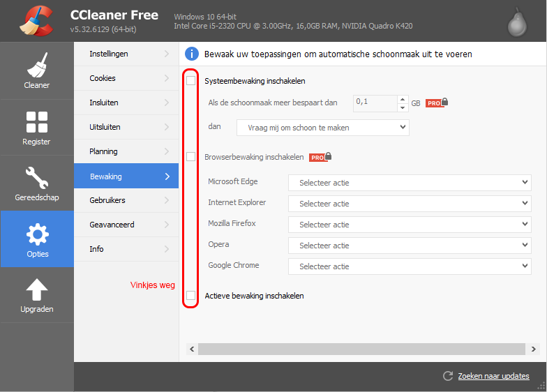Viewport: 547px width, 392px height.
Task: Click the Opties gear icon
Action: click(37, 233)
